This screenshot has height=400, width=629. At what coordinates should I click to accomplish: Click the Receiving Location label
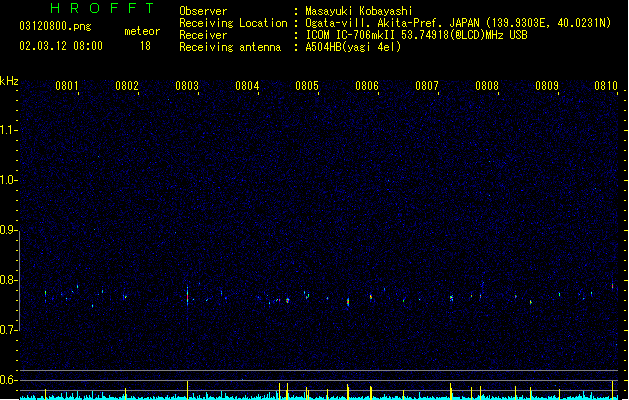(x=233, y=23)
